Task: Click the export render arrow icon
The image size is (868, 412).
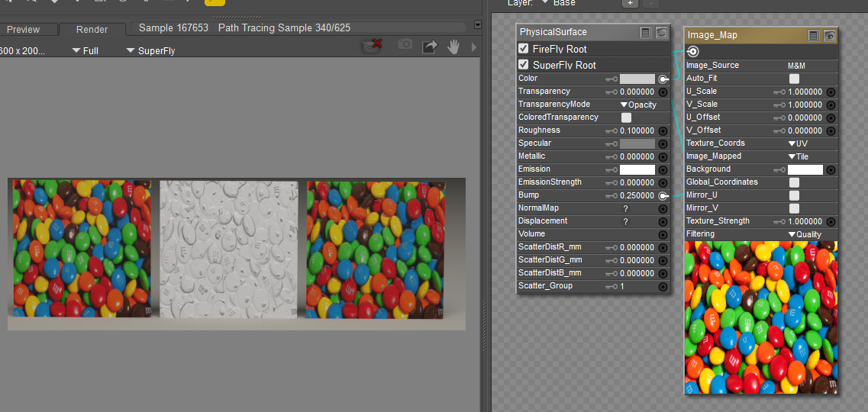Action: tap(430, 47)
